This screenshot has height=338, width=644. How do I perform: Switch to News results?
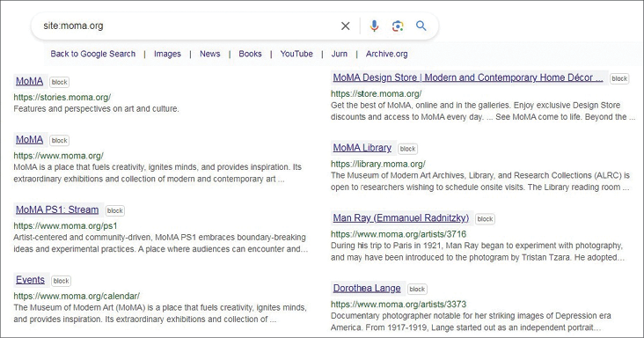pyautogui.click(x=210, y=54)
